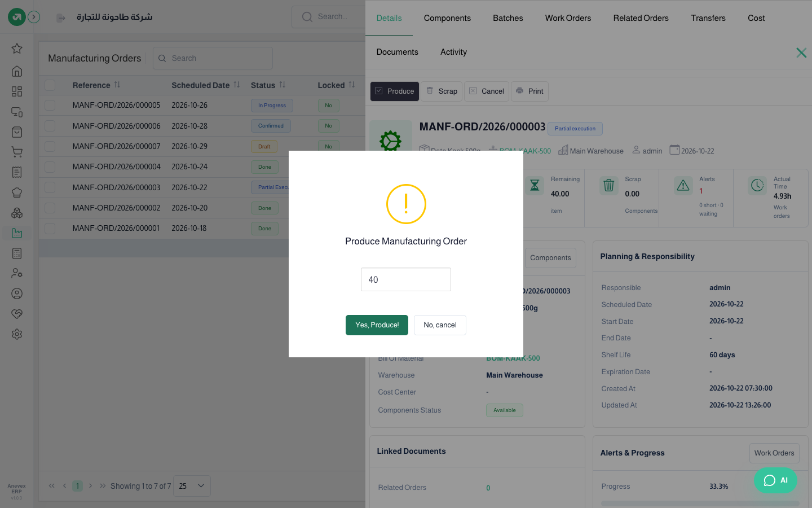The height and width of the screenshot is (508, 812).
Task: Select all orders with header checkbox
Action: [x=50, y=85]
